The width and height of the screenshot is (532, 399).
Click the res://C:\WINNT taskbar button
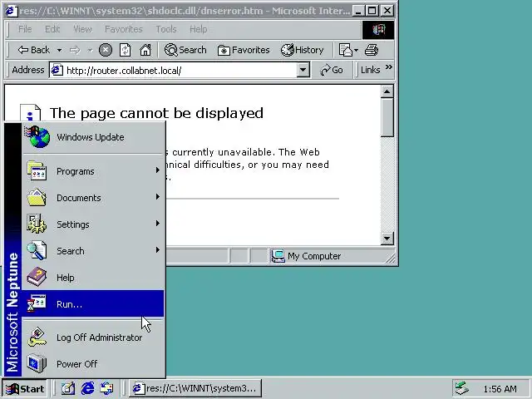pos(195,388)
